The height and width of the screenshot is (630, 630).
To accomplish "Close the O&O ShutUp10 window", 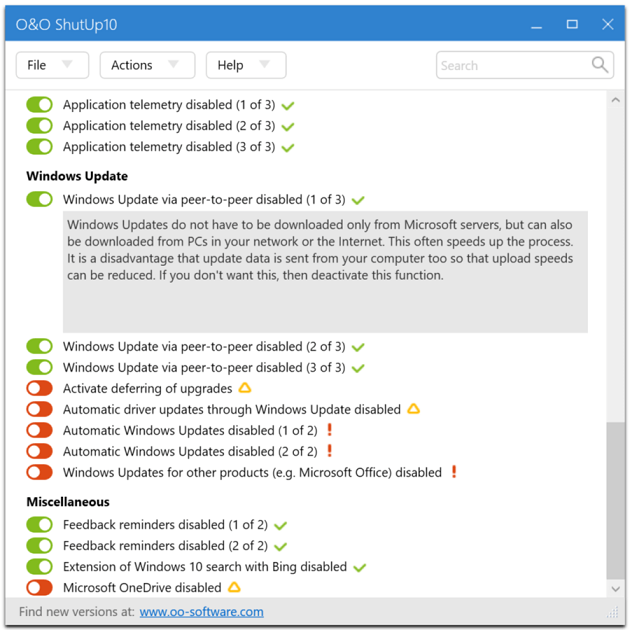I will [608, 25].
